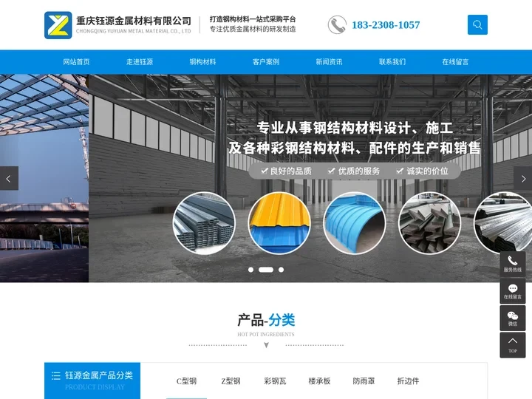Select the 楼承板 product tab

tap(319, 381)
